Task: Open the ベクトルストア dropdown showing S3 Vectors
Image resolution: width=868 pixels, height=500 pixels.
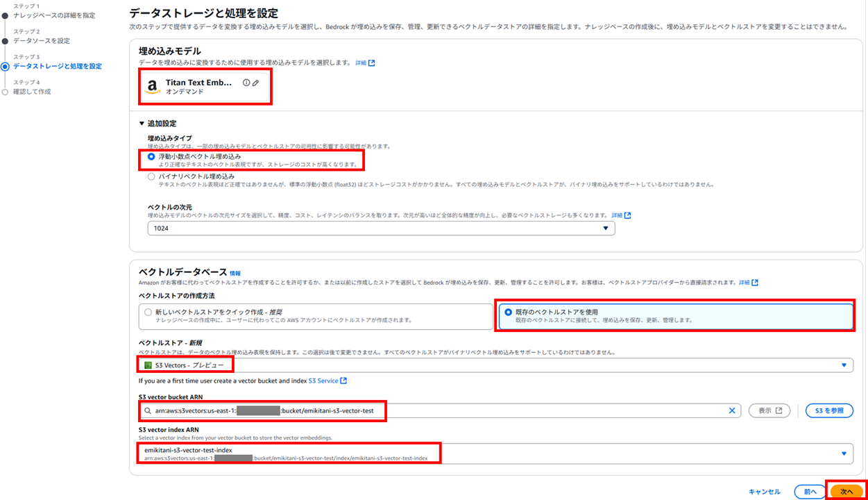Action: (496, 365)
